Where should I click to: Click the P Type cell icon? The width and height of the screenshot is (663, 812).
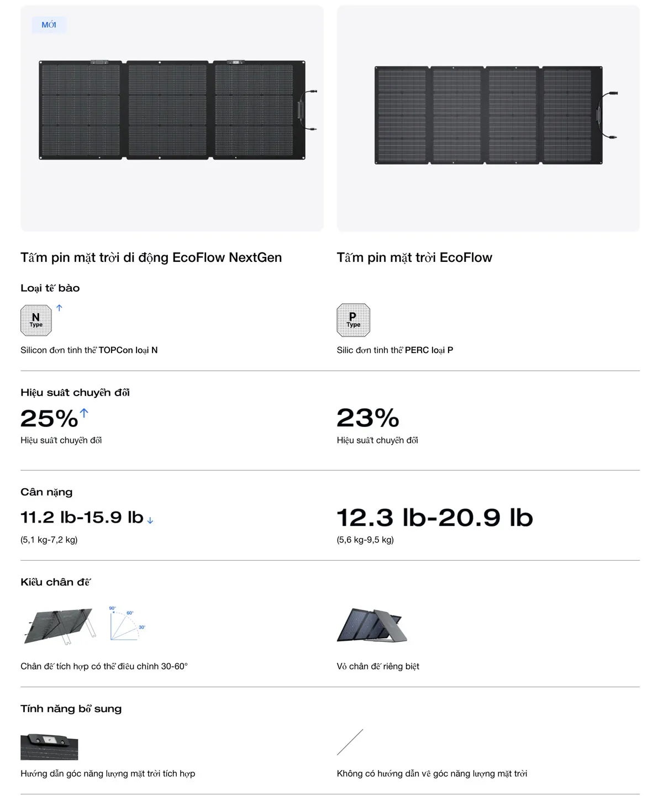(x=353, y=320)
